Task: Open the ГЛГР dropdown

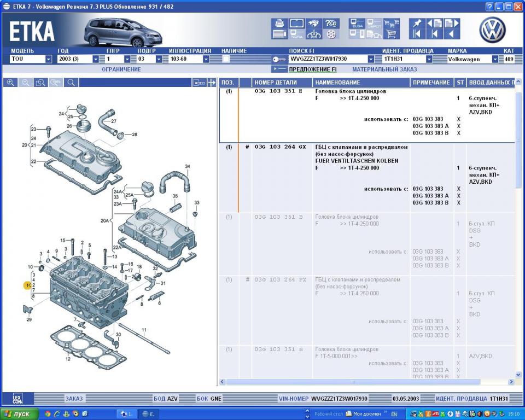Action: [127, 59]
